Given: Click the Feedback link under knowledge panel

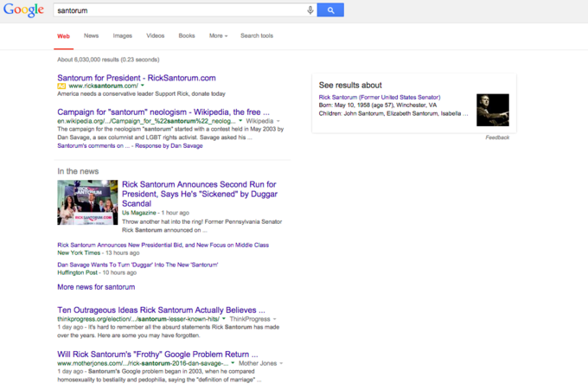Looking at the screenshot, I should coord(497,137).
